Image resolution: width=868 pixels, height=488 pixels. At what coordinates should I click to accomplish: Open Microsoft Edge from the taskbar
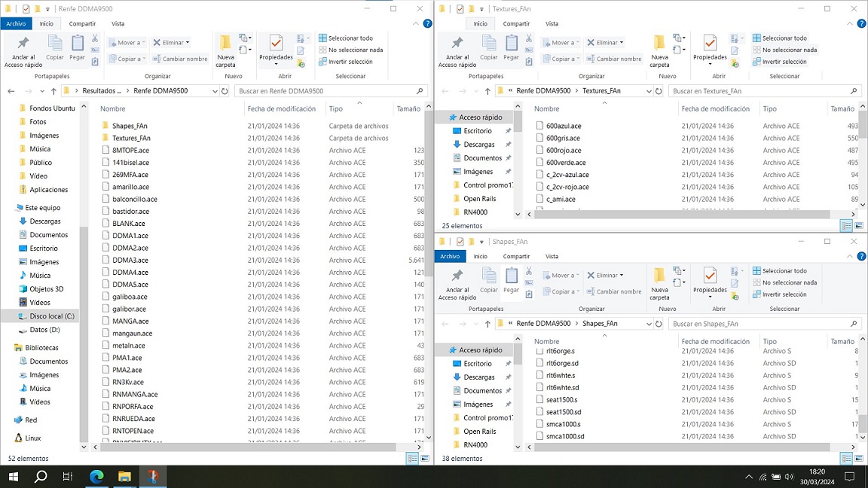(x=96, y=476)
